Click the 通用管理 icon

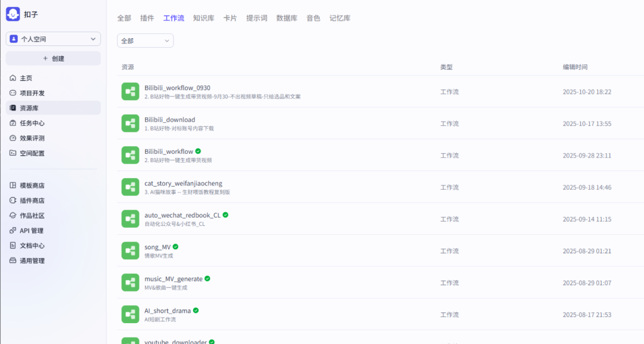[13, 261]
